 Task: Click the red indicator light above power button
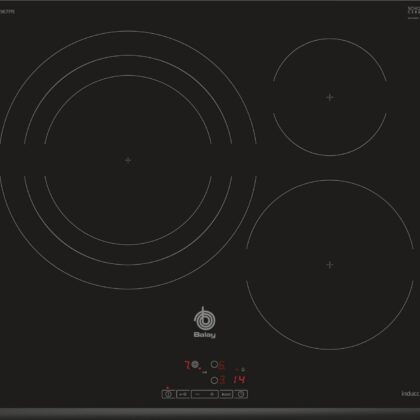tap(168, 388)
